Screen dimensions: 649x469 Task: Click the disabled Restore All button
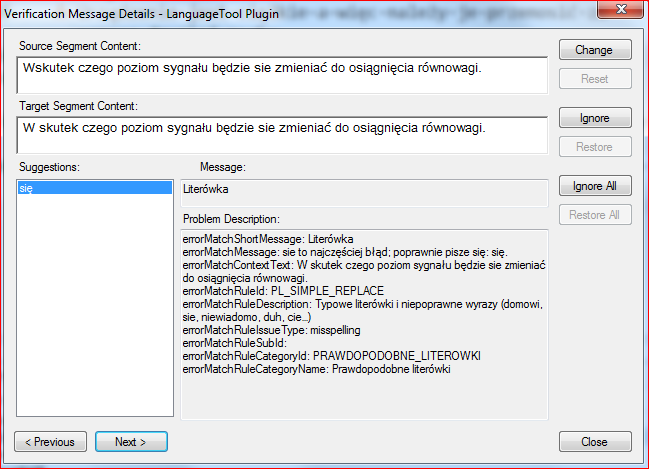tap(594, 214)
